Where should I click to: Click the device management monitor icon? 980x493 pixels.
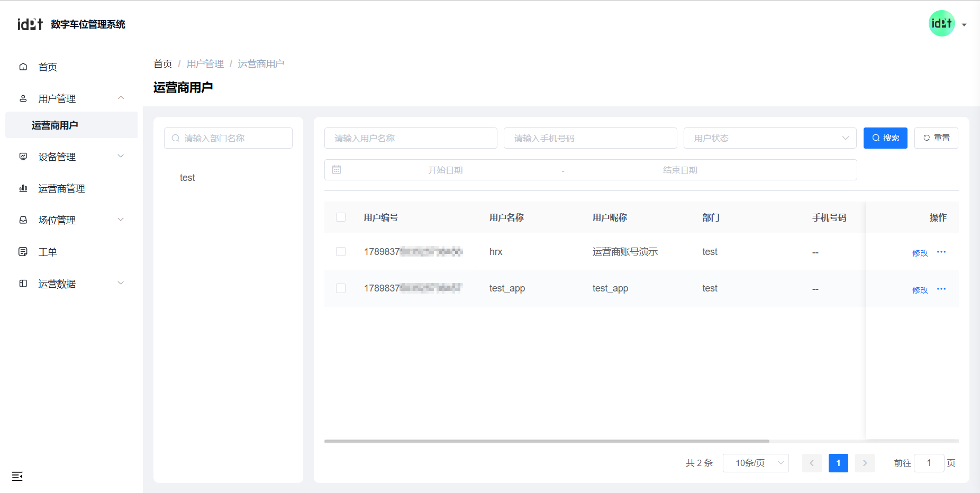pyautogui.click(x=23, y=157)
